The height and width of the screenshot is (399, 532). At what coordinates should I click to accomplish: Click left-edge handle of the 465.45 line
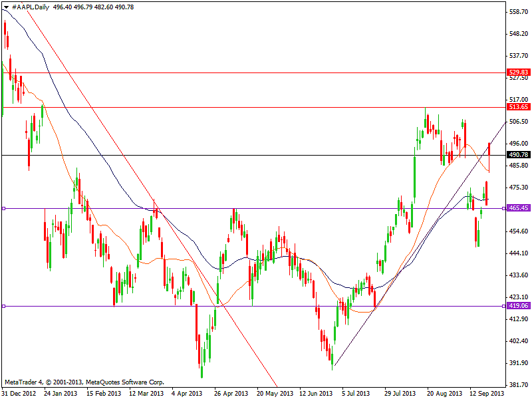coord(4,208)
